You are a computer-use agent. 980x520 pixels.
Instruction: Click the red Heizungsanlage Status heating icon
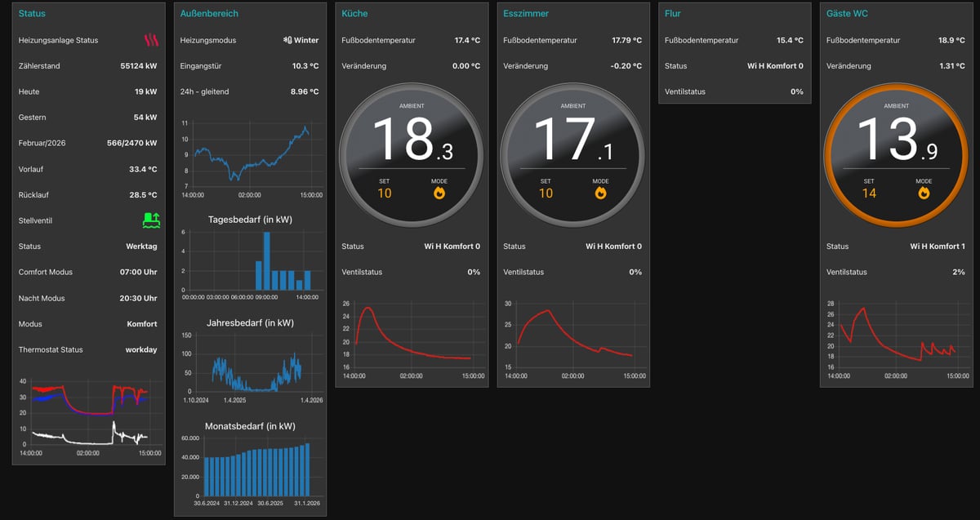[x=151, y=40]
